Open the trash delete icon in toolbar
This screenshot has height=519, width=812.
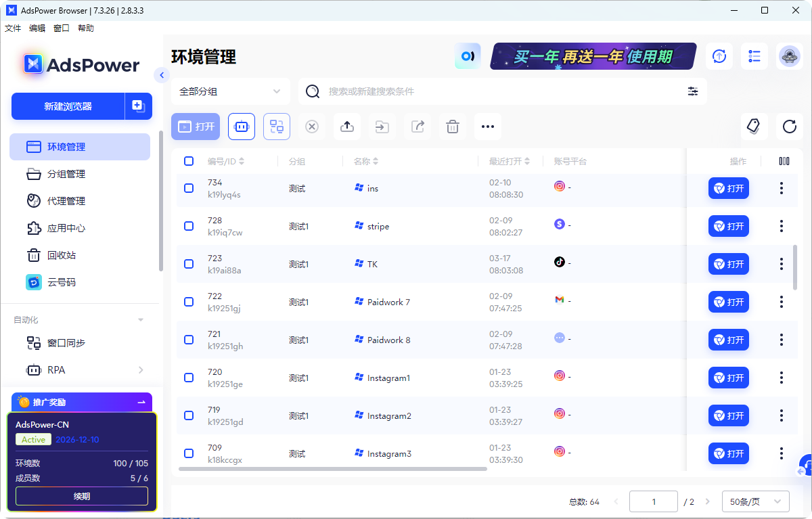(453, 127)
